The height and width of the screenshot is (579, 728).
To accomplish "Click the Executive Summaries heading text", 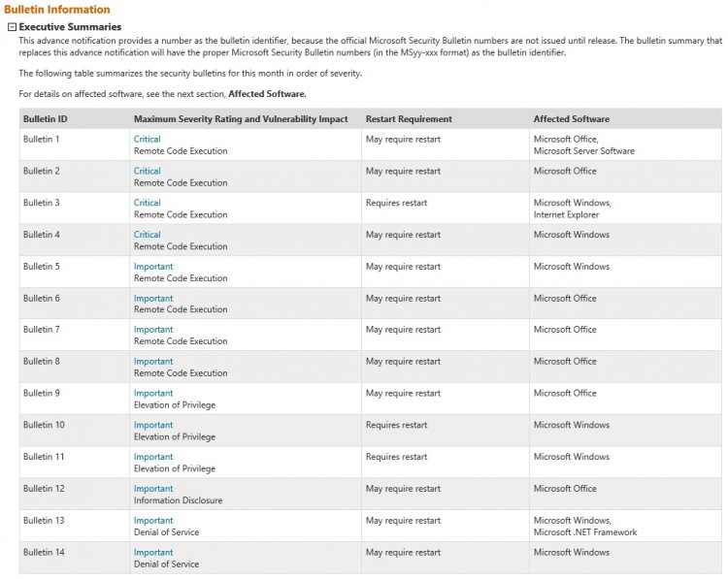I will [x=70, y=27].
